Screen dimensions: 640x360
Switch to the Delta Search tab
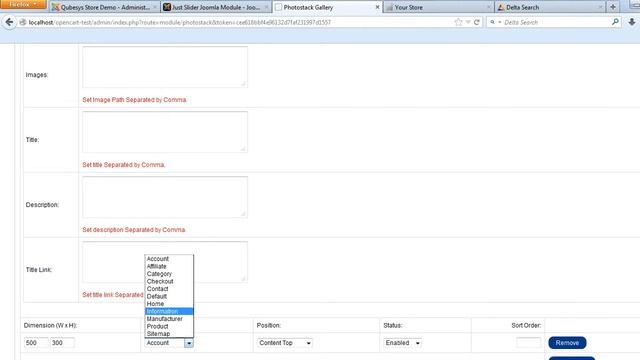[550, 7]
